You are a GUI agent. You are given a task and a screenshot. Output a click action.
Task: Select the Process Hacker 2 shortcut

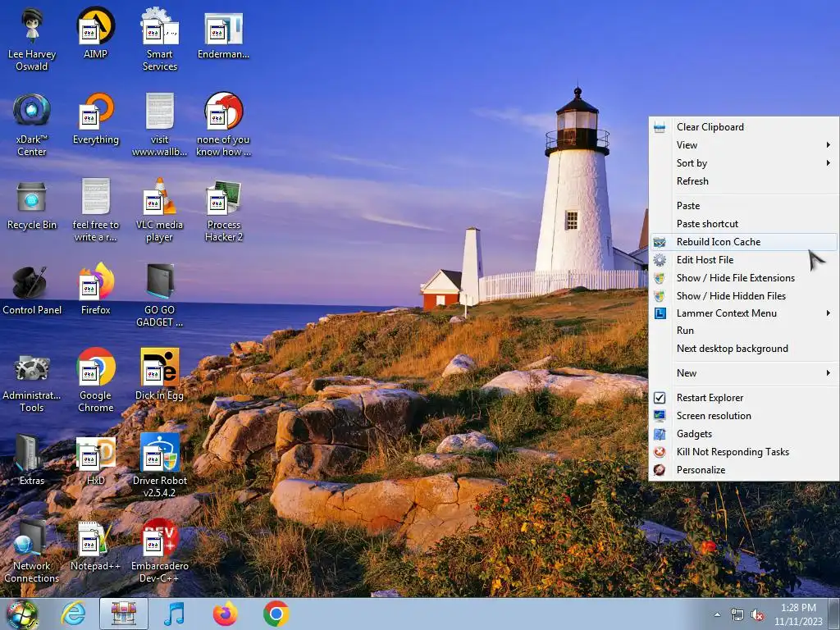[223, 210]
